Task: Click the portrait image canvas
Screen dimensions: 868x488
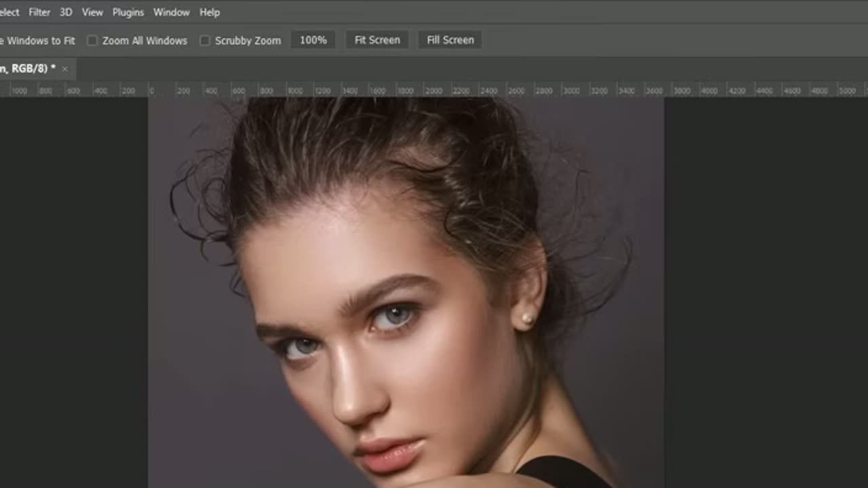Action: pos(406,293)
